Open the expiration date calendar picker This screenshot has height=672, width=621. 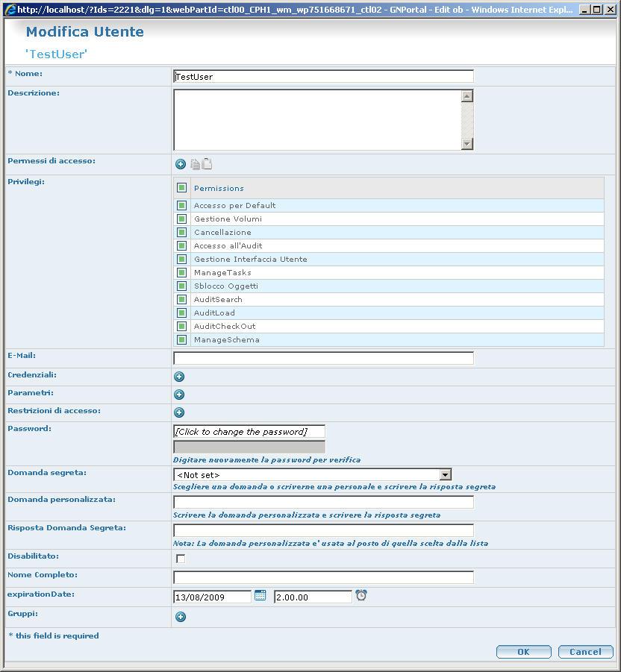(x=260, y=596)
